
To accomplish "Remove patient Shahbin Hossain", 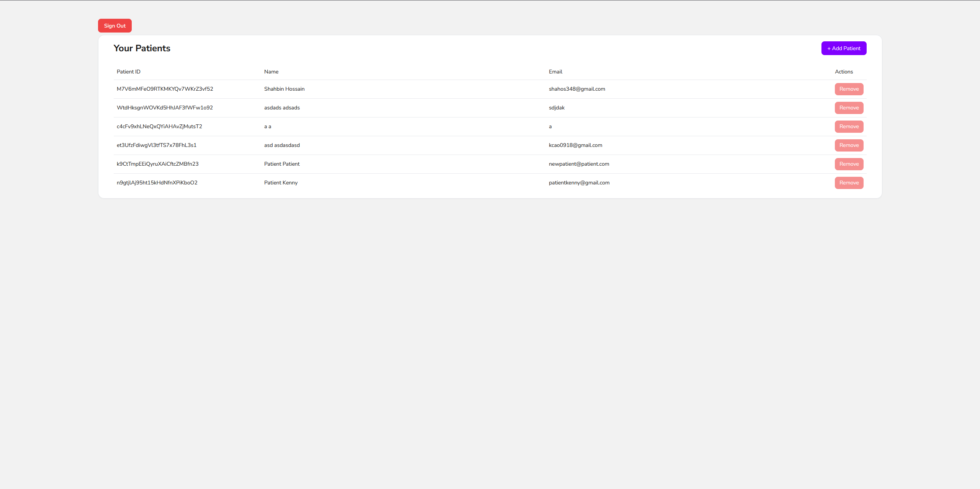I will pyautogui.click(x=849, y=89).
